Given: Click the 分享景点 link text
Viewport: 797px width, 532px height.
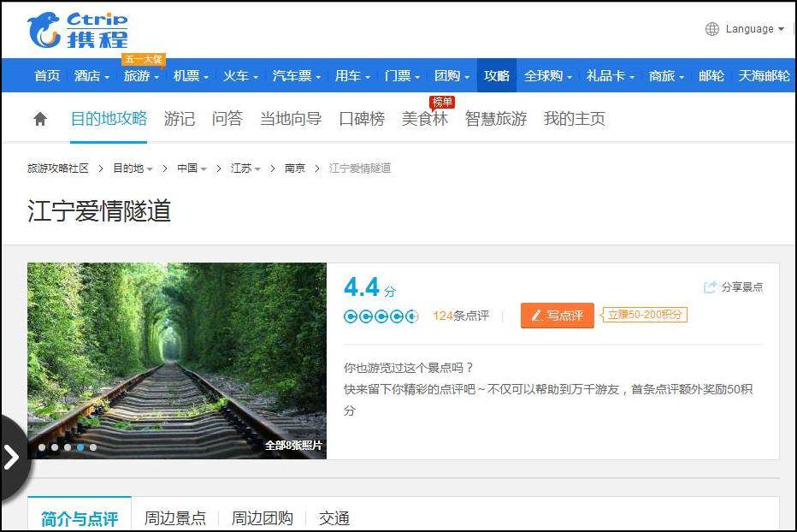Looking at the screenshot, I should click(x=742, y=287).
